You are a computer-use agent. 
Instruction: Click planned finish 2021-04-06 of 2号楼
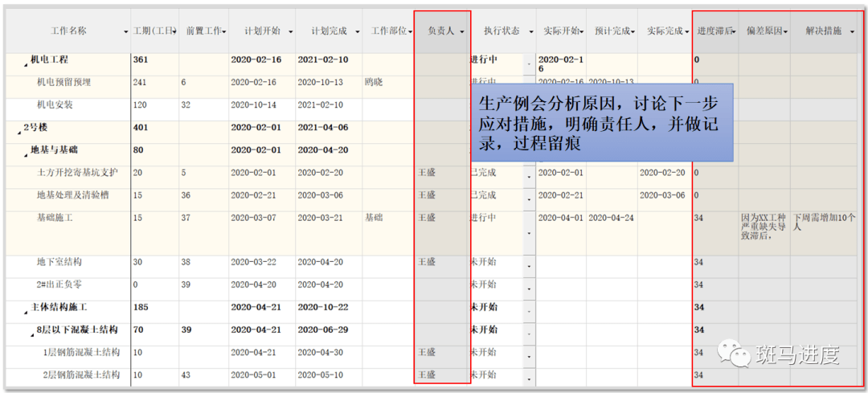click(323, 127)
